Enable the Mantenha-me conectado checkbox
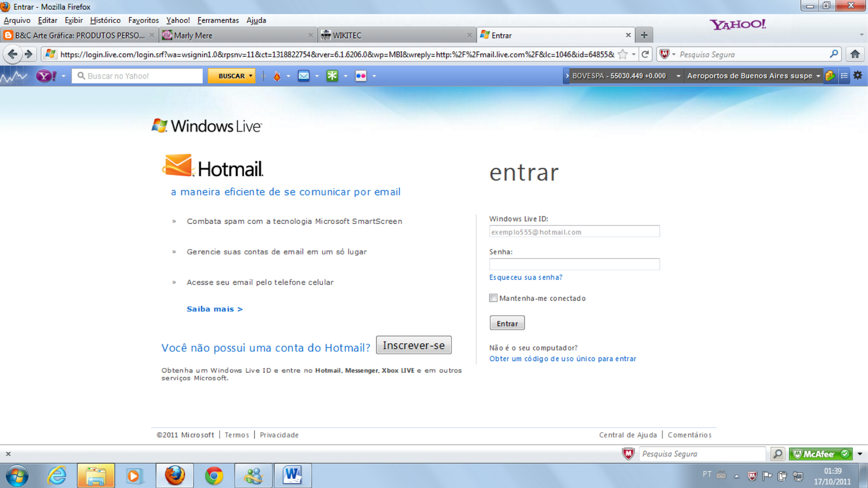Viewport: 868px width, 488px height. (493, 298)
